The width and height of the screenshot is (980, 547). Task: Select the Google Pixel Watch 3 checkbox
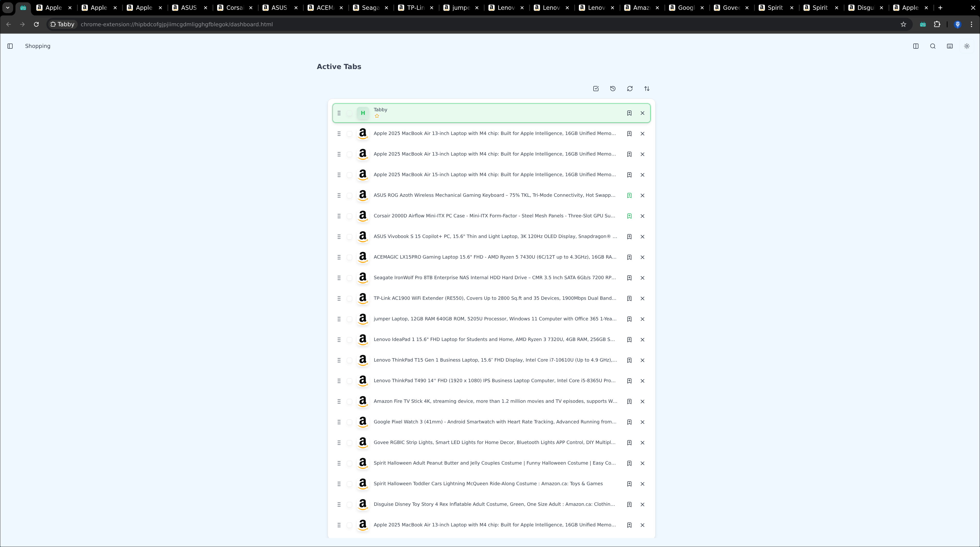pyautogui.click(x=349, y=422)
